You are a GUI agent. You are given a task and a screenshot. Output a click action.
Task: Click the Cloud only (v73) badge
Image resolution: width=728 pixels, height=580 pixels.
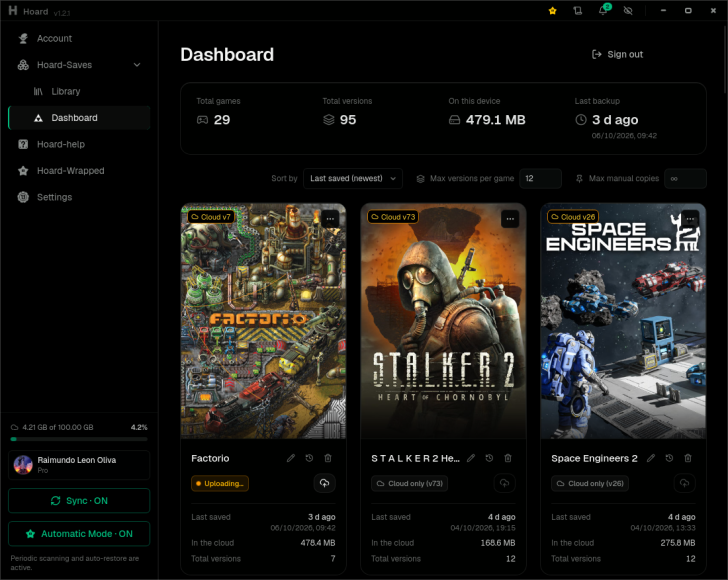410,483
